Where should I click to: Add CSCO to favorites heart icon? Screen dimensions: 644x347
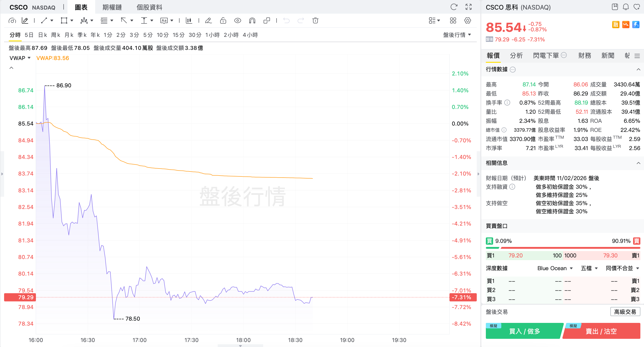pos(637,7)
